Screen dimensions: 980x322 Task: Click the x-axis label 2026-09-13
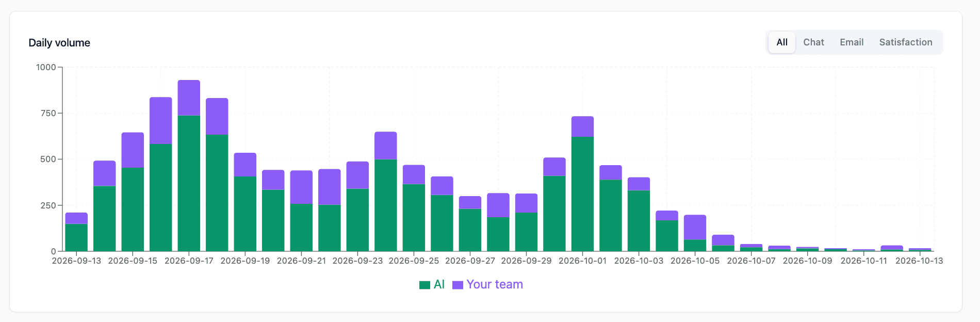point(76,261)
